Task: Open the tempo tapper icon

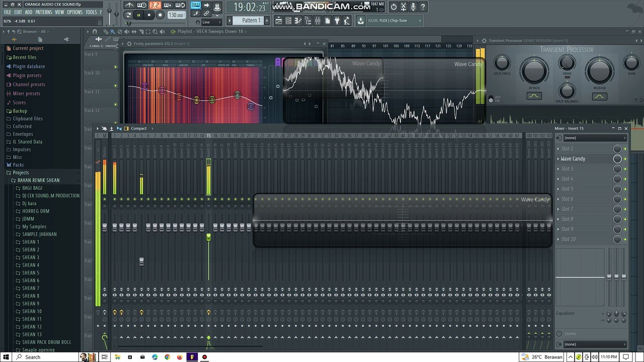Action: pos(347,21)
